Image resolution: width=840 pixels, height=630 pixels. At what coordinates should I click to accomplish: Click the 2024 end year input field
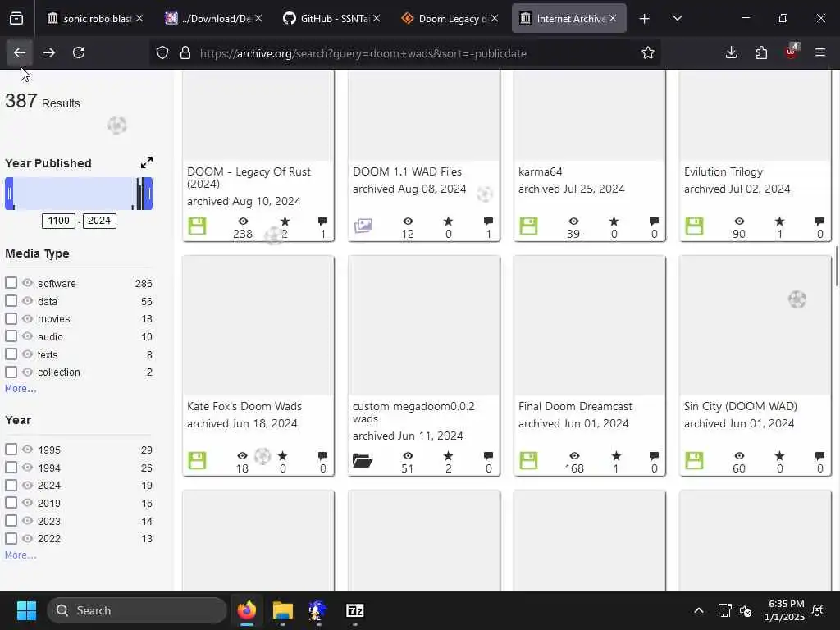(99, 221)
